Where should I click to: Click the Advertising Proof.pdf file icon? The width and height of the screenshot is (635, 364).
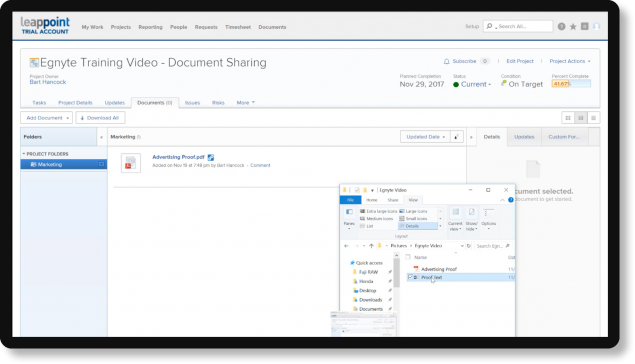(x=131, y=163)
